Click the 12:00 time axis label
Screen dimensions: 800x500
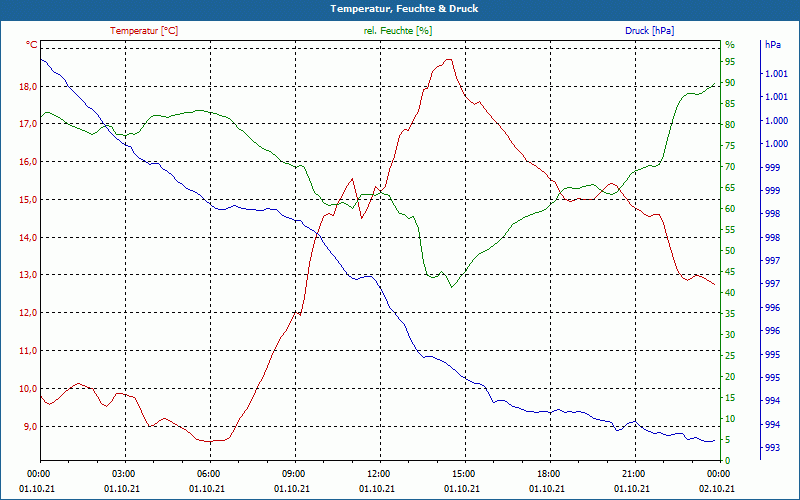(379, 474)
